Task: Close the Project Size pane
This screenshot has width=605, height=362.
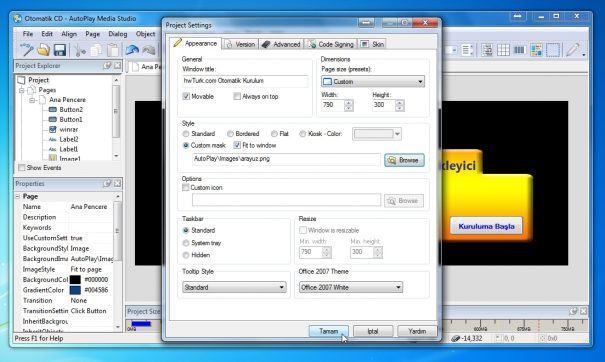Action: pyautogui.click(x=583, y=311)
